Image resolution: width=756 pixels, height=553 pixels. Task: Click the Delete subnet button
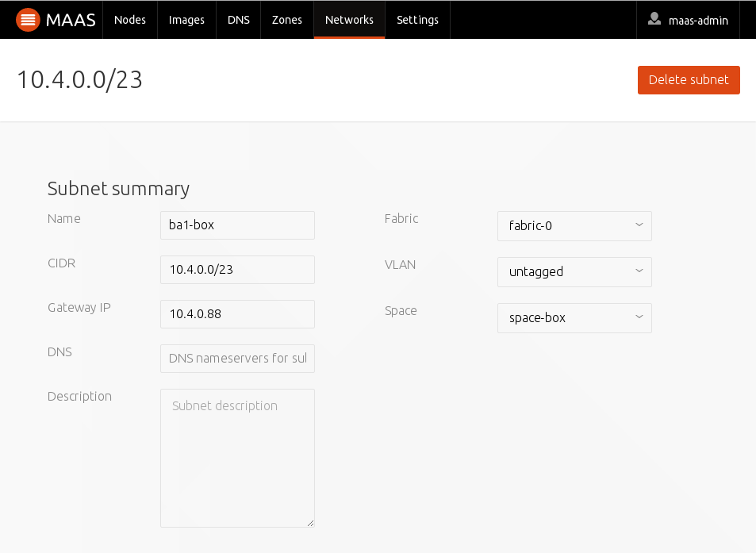[x=689, y=80]
